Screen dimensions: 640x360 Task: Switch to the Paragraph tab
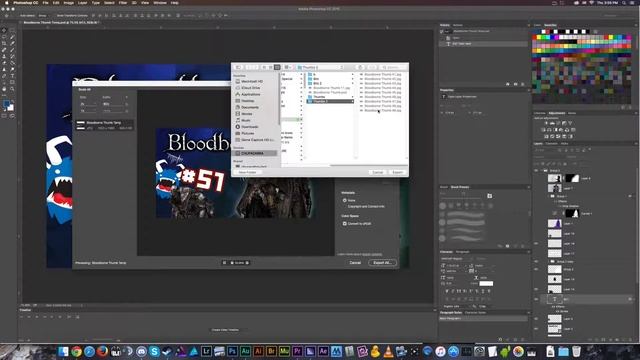(x=462, y=252)
